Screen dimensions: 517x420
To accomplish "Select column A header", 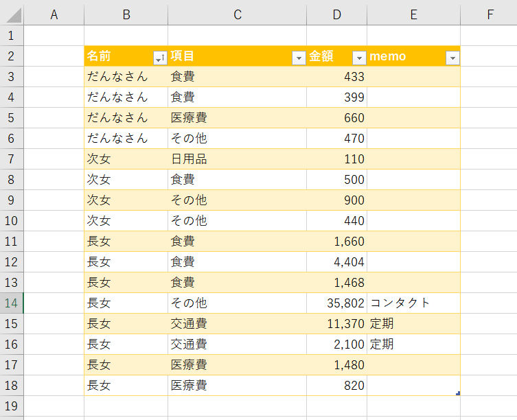I will pos(54,14).
